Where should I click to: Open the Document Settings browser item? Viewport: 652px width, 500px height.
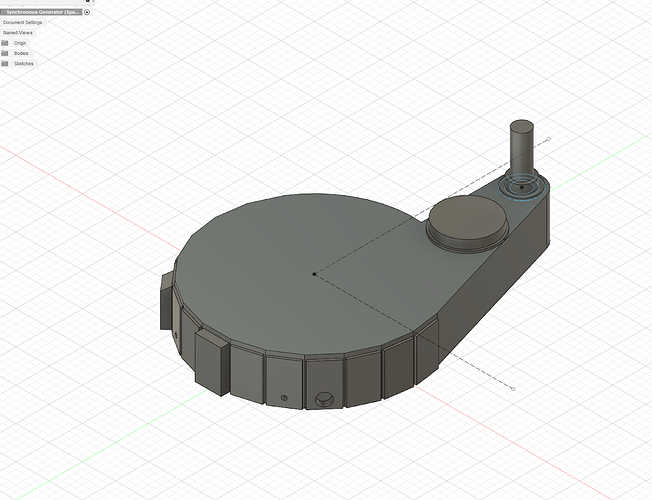tap(22, 22)
